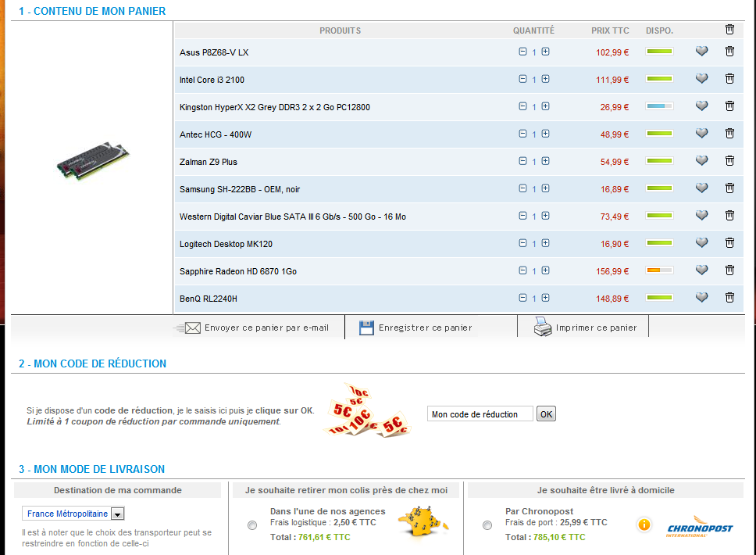
Task: Click the Chronopost information icon
Action: pos(644,525)
